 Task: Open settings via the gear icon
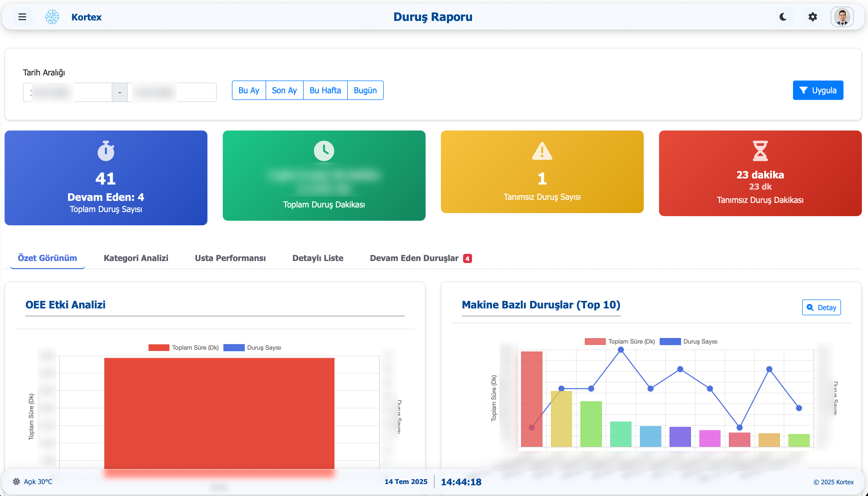coord(813,17)
